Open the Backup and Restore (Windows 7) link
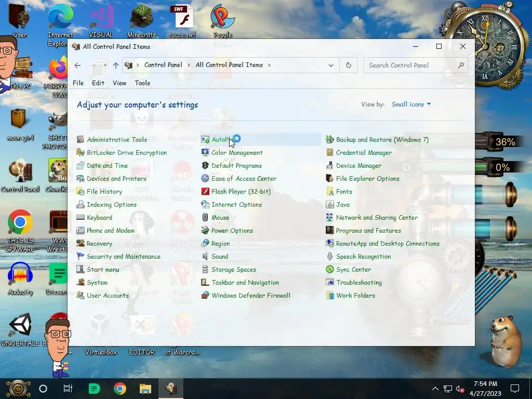This screenshot has height=399, width=532. (x=382, y=139)
